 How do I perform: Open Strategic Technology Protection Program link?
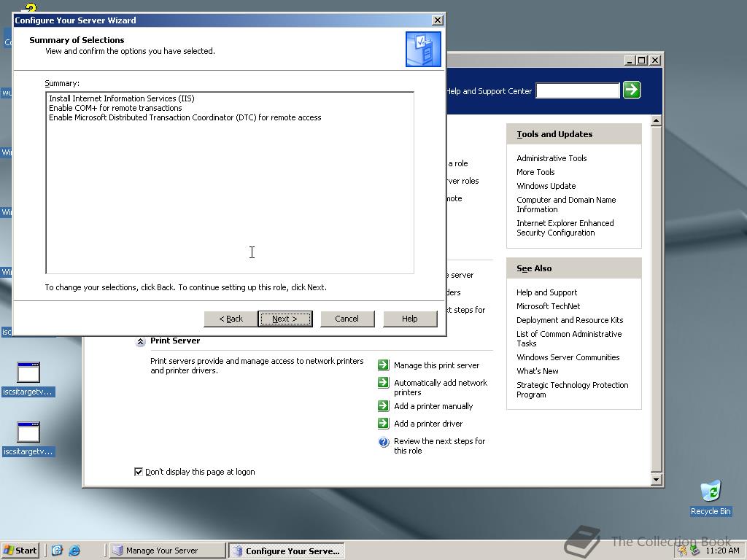(x=572, y=389)
